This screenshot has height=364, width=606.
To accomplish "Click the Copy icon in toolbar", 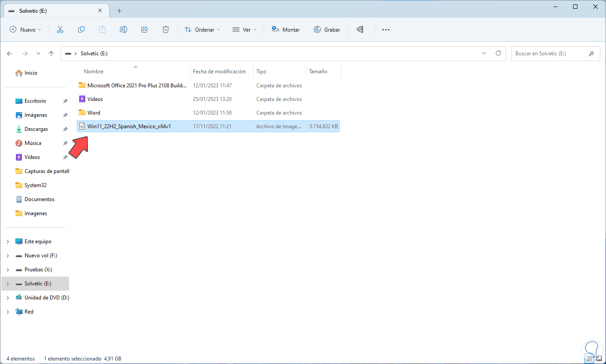I will (x=81, y=29).
